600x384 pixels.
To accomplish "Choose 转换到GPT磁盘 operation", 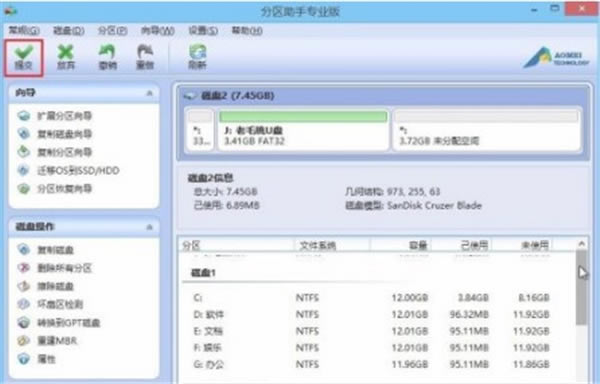I will pyautogui.click(x=59, y=323).
